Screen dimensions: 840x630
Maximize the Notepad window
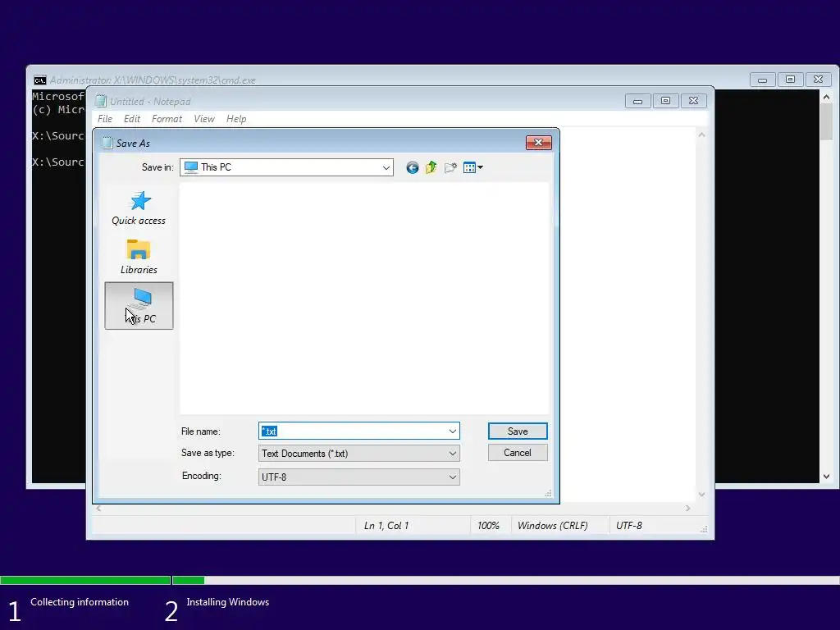[x=665, y=101]
